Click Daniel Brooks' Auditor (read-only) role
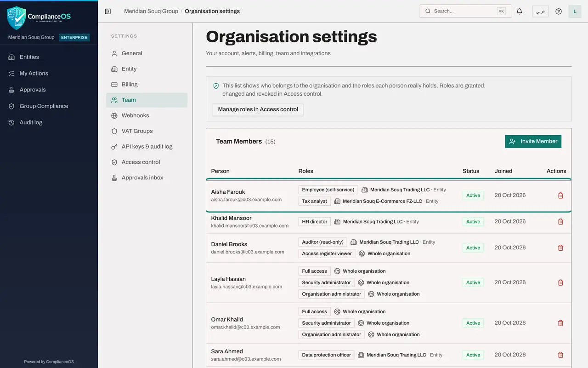Image resolution: width=588 pixels, height=368 pixels. point(323,242)
